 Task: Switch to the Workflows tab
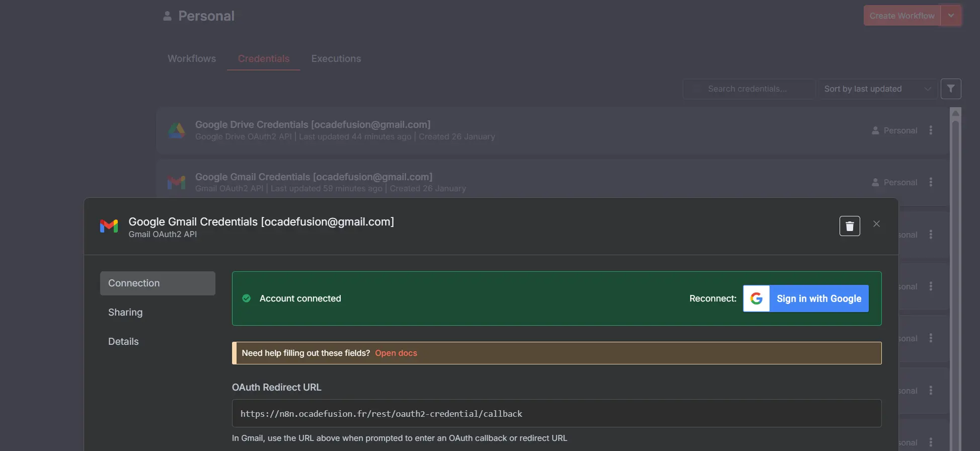192,58
